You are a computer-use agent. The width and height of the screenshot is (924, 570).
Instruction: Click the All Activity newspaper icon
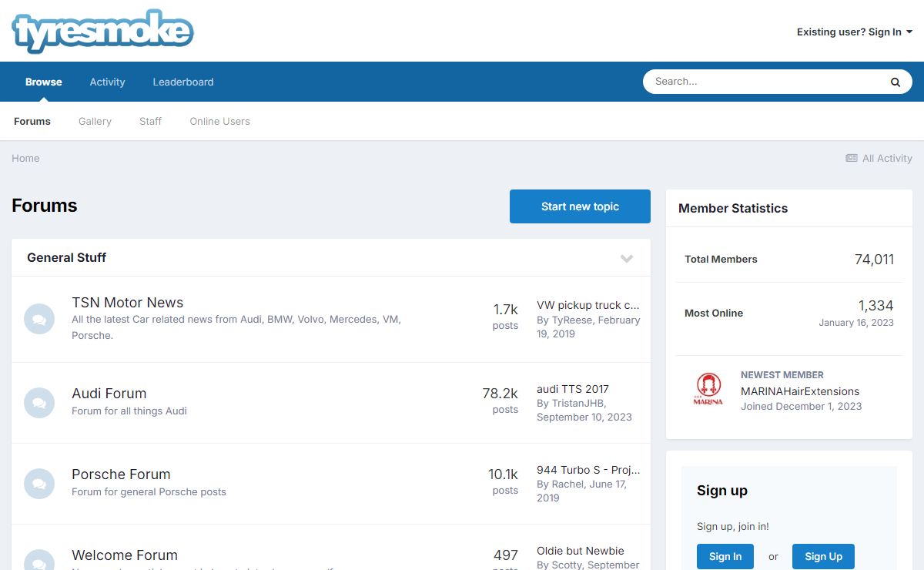(x=852, y=158)
